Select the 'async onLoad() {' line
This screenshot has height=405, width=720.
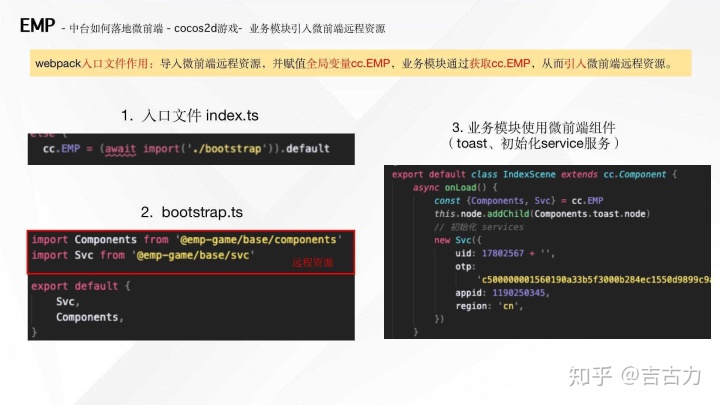[455, 187]
